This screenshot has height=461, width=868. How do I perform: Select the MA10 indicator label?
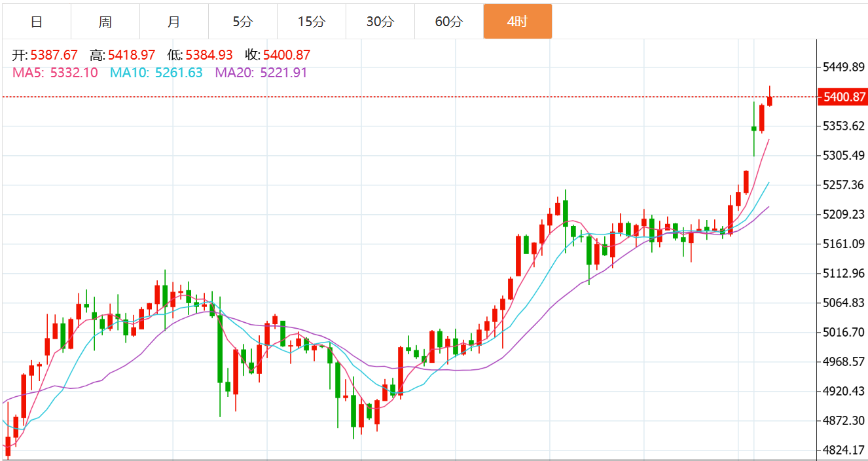156,73
